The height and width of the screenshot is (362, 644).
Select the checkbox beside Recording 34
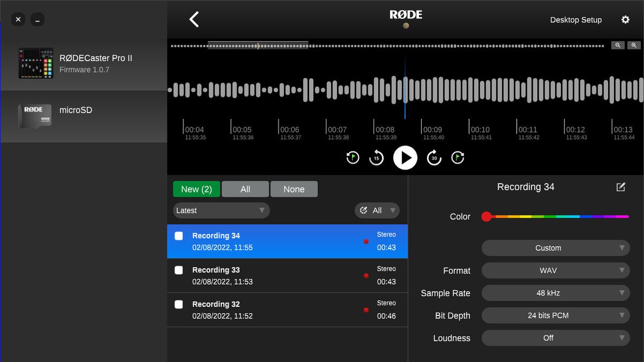(x=179, y=235)
